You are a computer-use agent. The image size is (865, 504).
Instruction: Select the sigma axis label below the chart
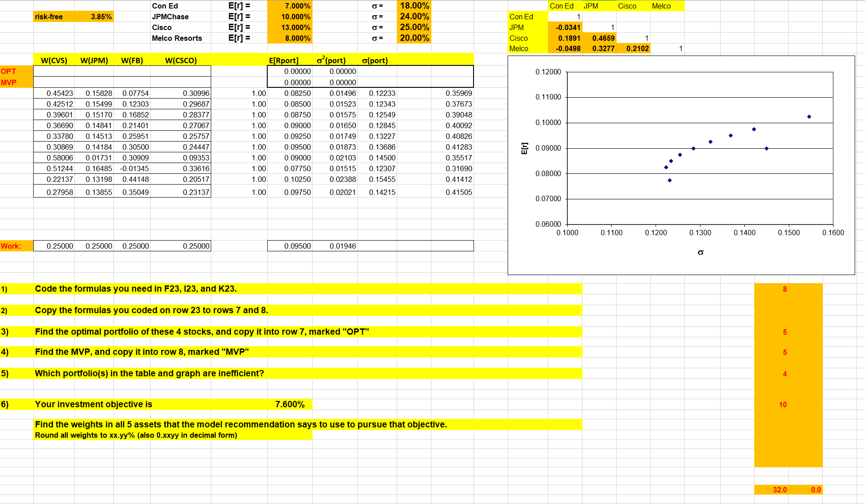[700, 252]
